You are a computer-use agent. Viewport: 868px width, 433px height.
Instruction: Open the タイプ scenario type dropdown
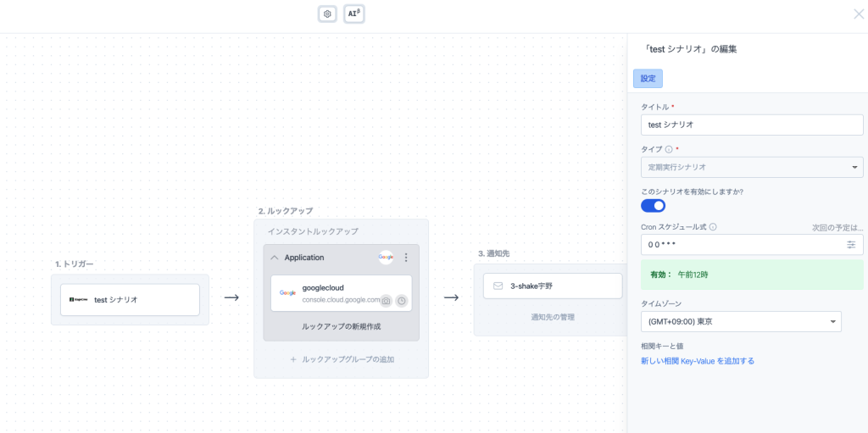[751, 168]
